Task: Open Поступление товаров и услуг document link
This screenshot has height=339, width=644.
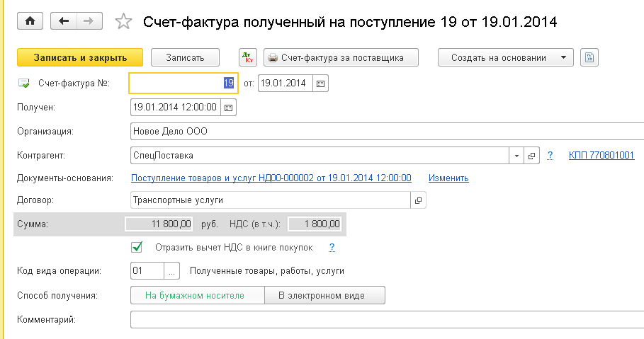Action: [271, 178]
